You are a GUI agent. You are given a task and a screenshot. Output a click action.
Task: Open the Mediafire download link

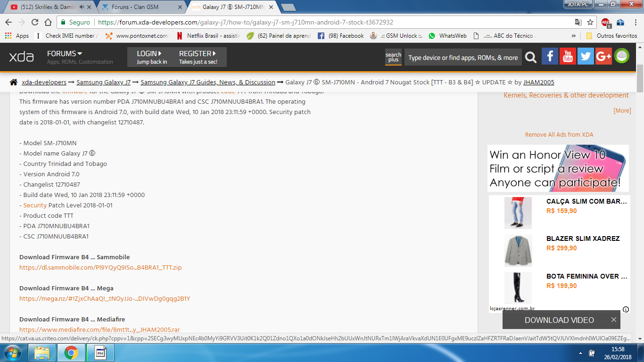[x=99, y=330]
